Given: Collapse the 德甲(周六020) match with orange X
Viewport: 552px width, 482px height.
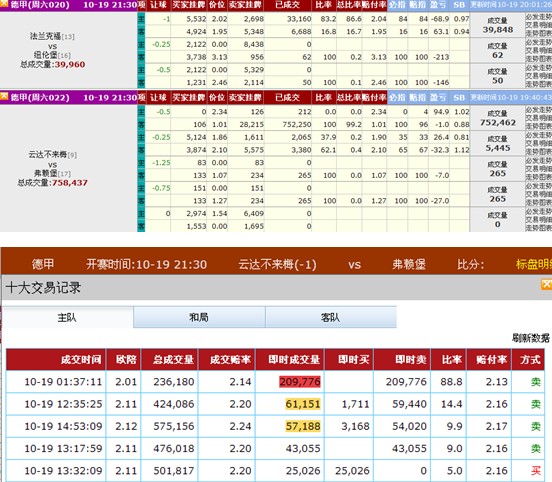Looking at the screenshot, I should pos(4,4).
